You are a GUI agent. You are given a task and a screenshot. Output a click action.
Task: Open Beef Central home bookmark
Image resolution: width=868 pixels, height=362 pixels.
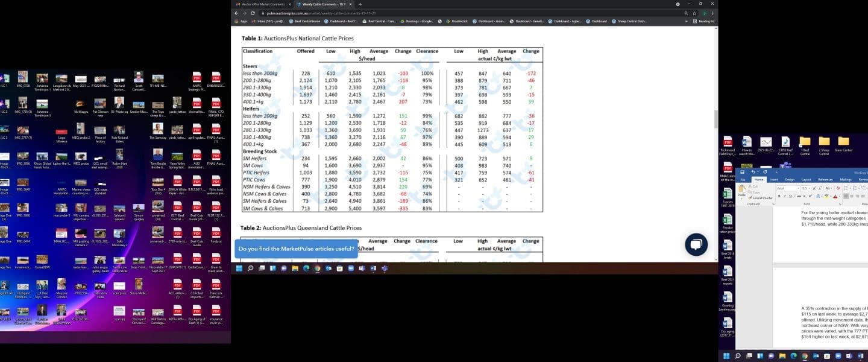pos(304,21)
